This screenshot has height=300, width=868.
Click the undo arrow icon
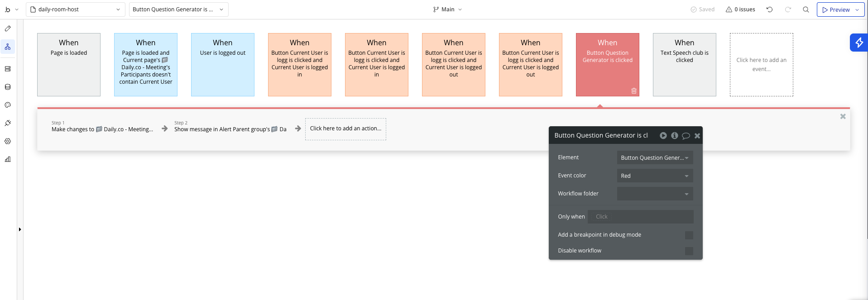769,10
